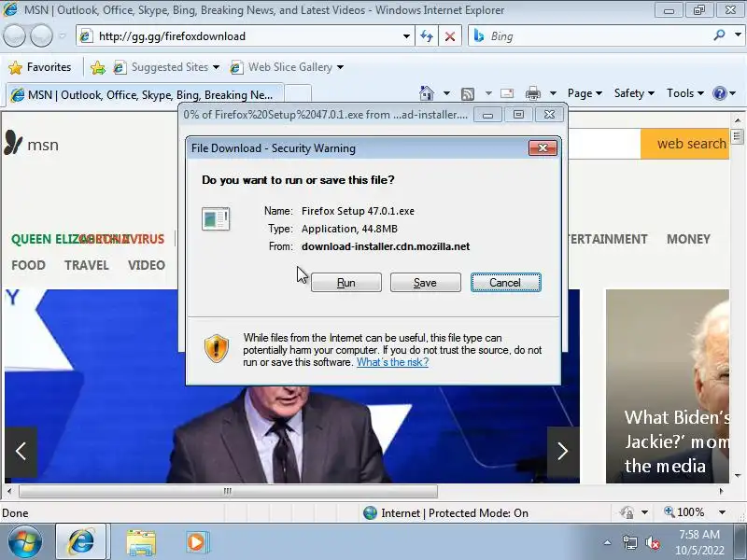Click vertical scrollbar down arrow

[x=738, y=476]
